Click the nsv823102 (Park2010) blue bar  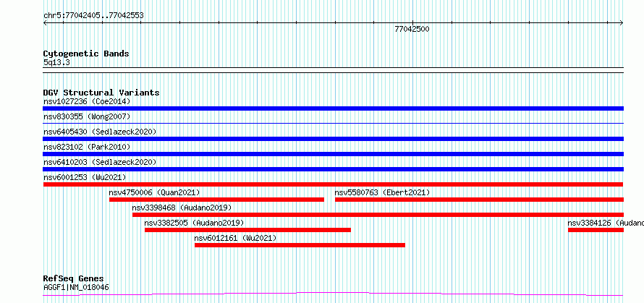coord(333,154)
